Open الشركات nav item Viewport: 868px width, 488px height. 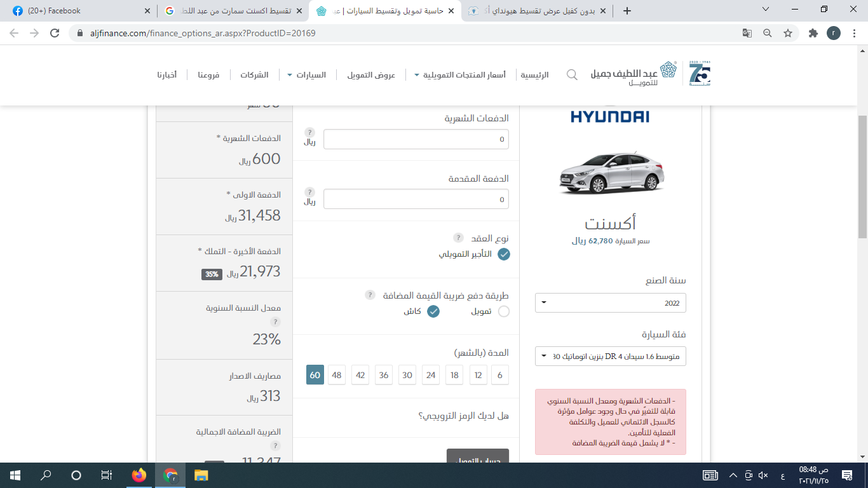click(254, 75)
